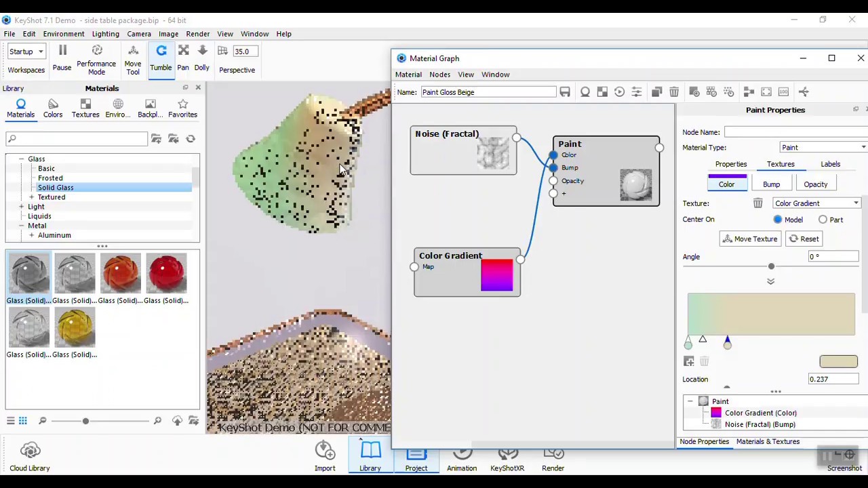The image size is (868, 488).
Task: Open the Texture type dropdown
Action: 816,203
